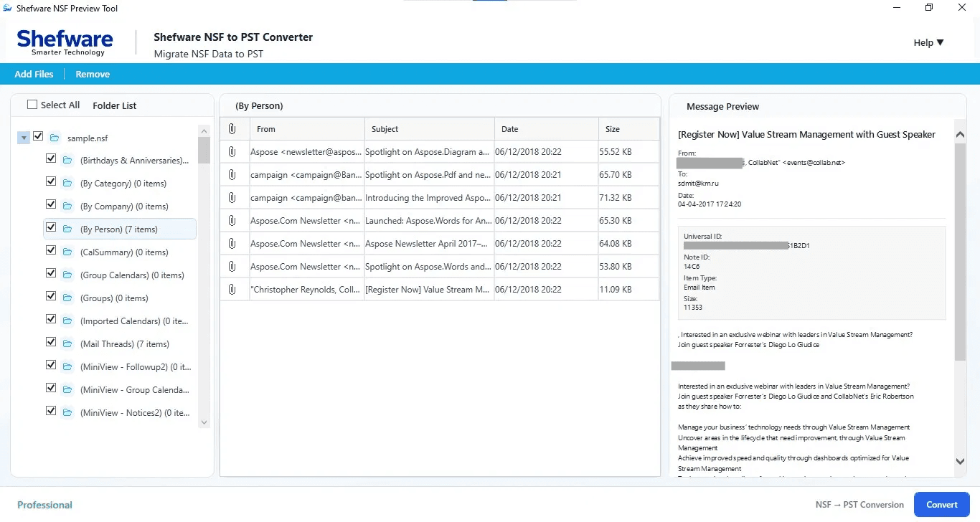This screenshot has height=522, width=980.
Task: Tick the Select All checkbox
Action: click(x=32, y=105)
